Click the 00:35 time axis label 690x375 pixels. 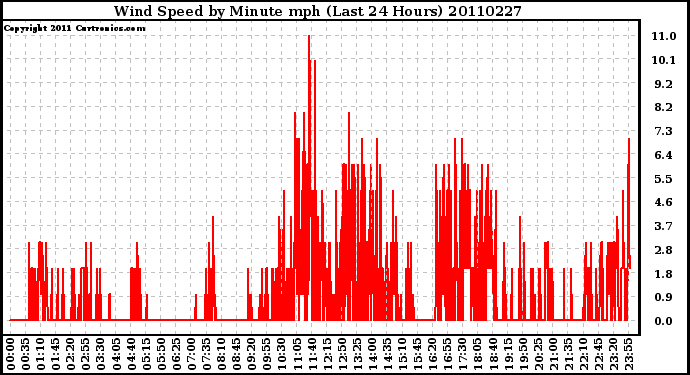[26, 355]
